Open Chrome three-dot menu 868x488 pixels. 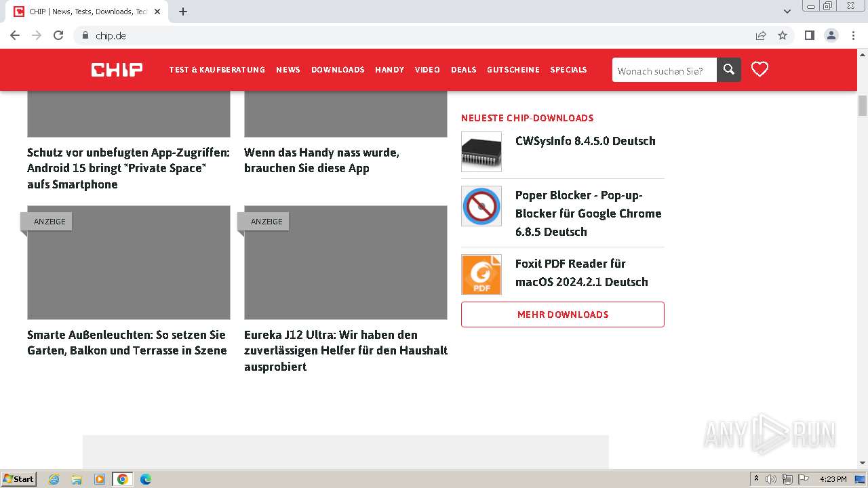(x=854, y=35)
